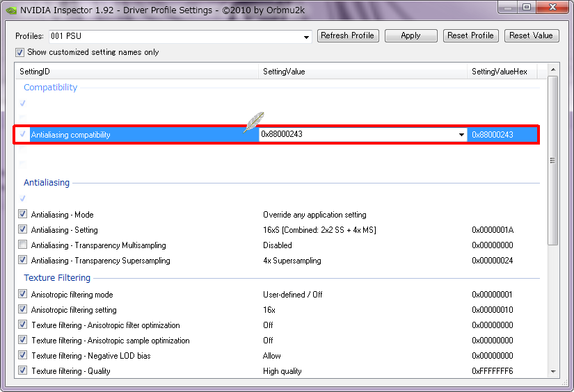Open the Antialiasing compatibility value dropdown arrow
Viewport: 574px width, 392px height.
pos(461,135)
